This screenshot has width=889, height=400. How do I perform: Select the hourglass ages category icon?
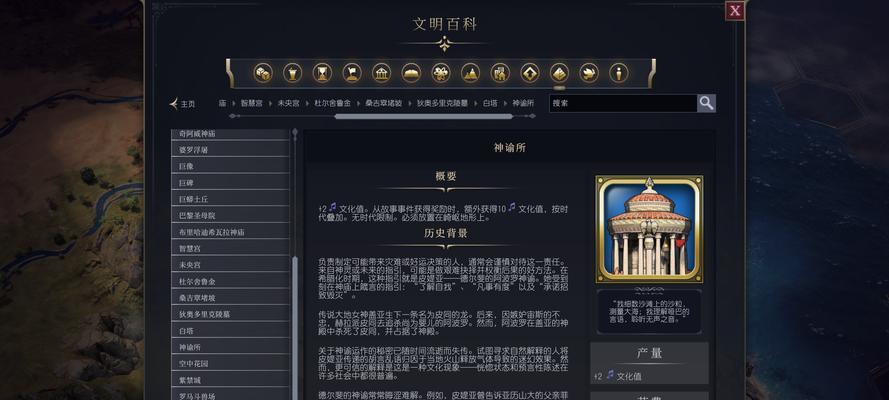tap(322, 73)
